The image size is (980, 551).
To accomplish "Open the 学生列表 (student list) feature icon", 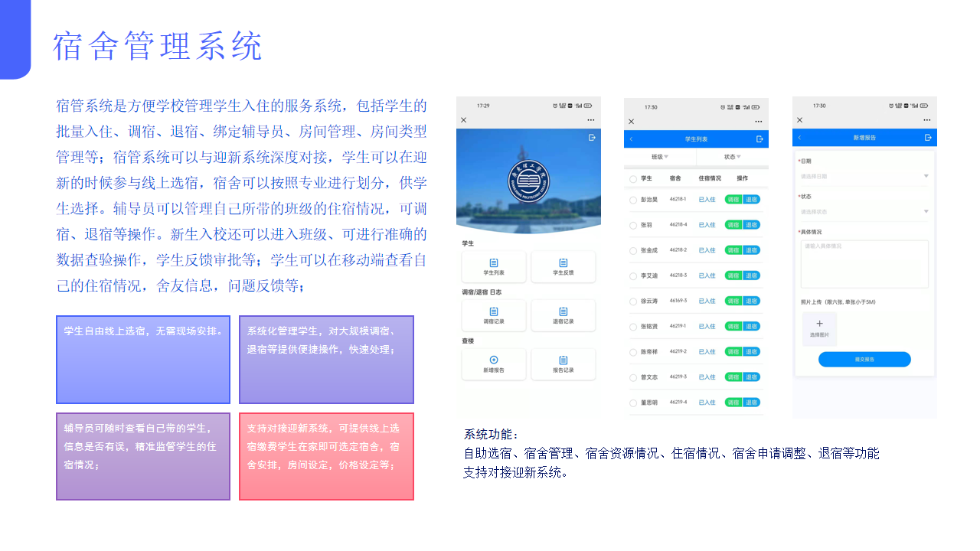I will point(494,264).
